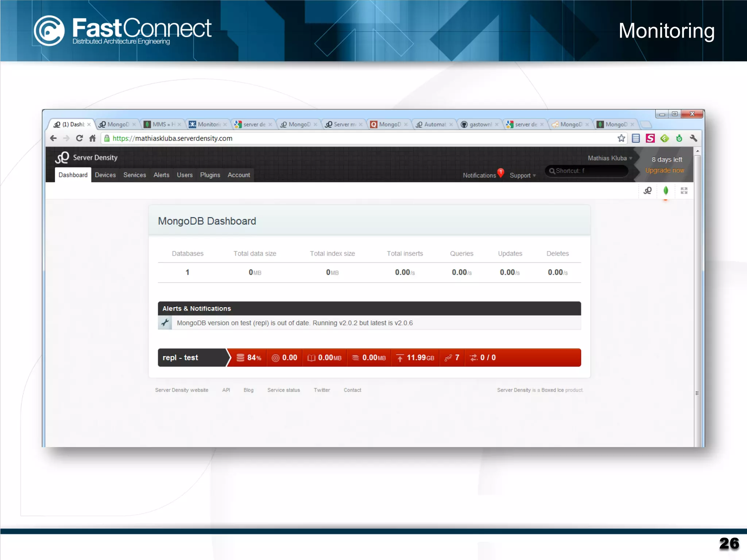The height and width of the screenshot is (560, 747).
Task: Click the Upgrade now link
Action: [665, 170]
